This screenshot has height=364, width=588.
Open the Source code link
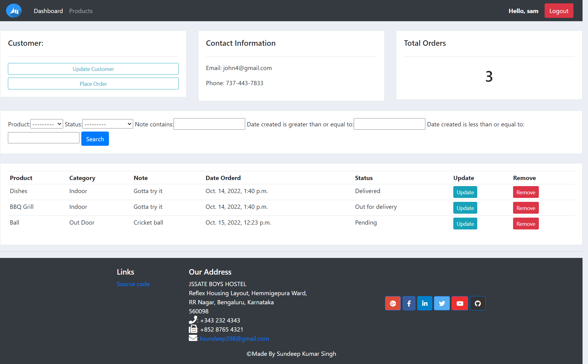(x=133, y=284)
